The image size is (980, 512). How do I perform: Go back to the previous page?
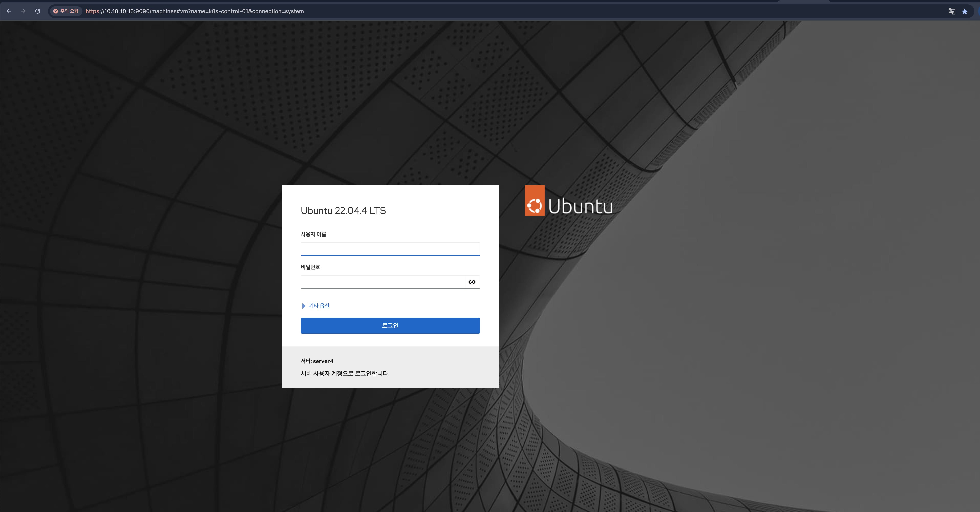point(9,11)
